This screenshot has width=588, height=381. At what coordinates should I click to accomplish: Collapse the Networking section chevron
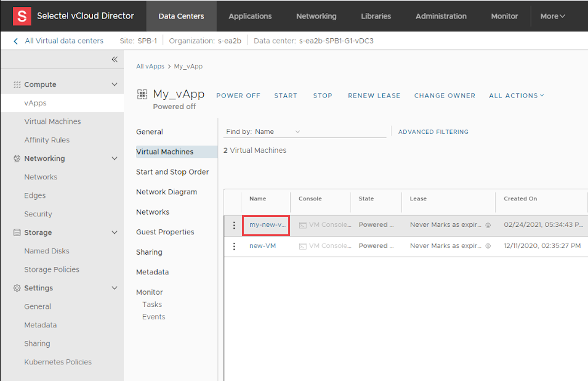pyautogui.click(x=115, y=158)
